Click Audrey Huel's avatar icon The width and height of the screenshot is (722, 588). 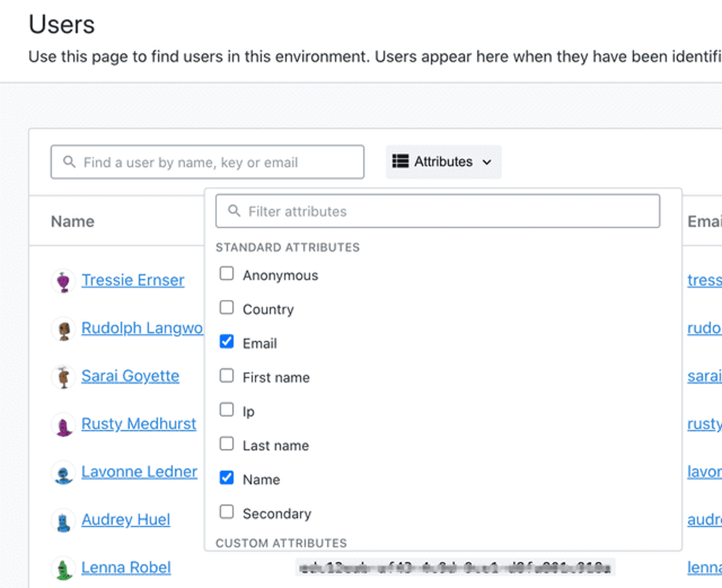click(x=63, y=519)
